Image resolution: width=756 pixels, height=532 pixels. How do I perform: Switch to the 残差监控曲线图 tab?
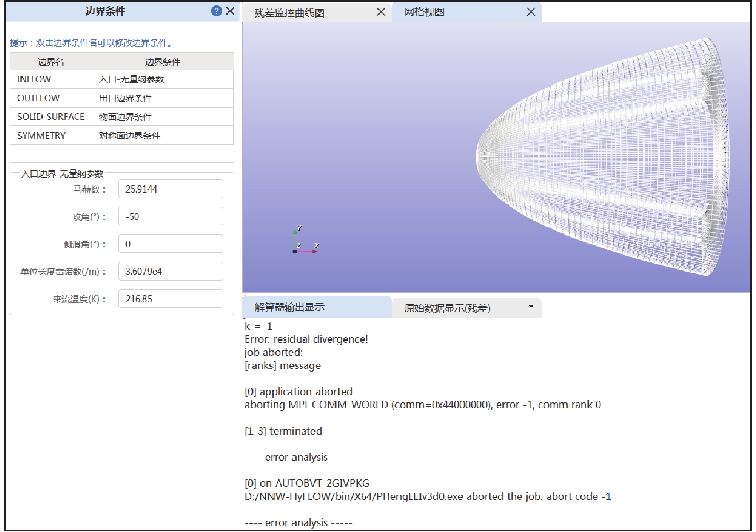[289, 13]
